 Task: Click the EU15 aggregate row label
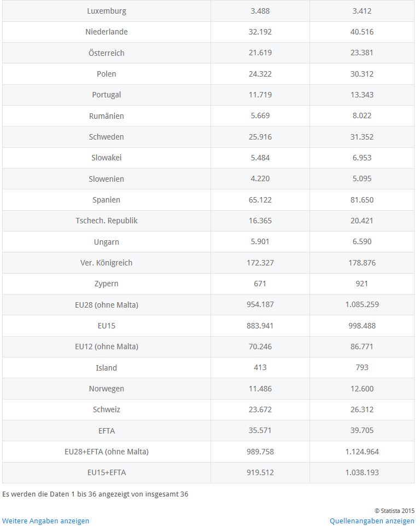[107, 326]
